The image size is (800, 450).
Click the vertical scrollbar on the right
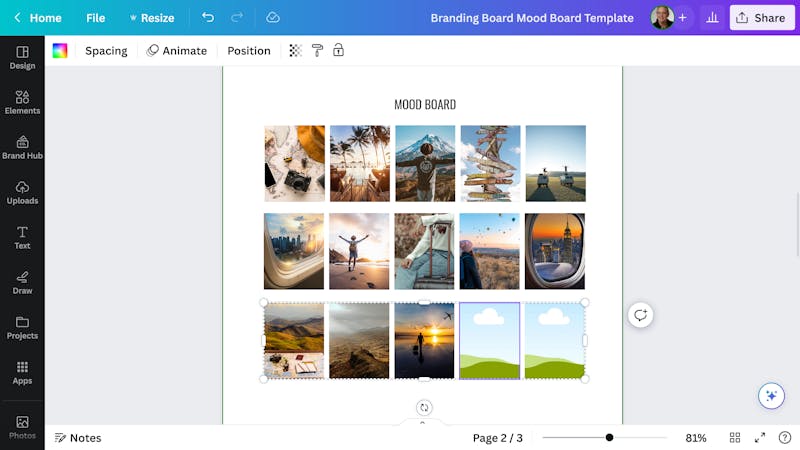pyautogui.click(x=797, y=224)
